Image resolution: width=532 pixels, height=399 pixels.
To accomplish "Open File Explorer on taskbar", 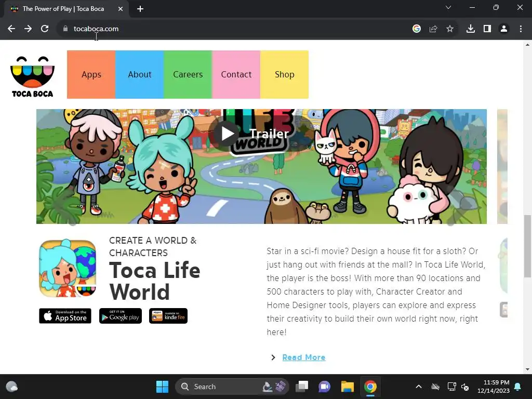I will 348,387.
